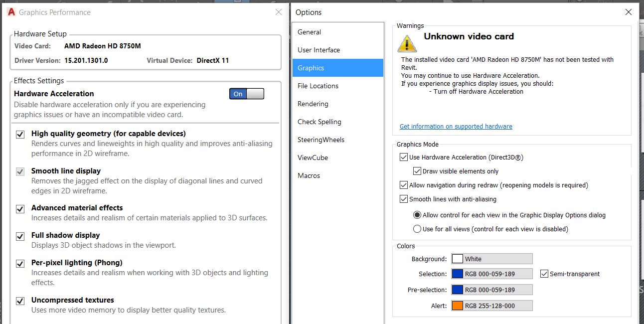The height and width of the screenshot is (324, 644).
Task: Switch to SteeringWheels options
Action: [x=338, y=140]
